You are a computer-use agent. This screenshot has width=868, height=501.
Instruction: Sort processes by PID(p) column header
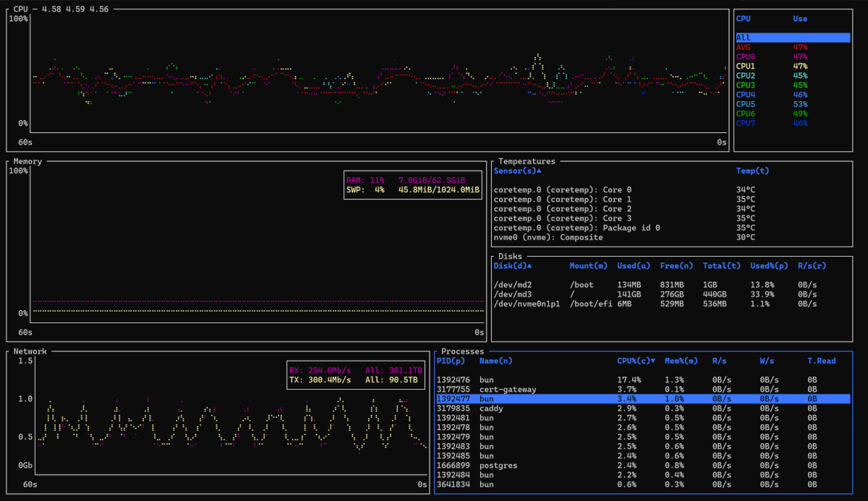[451, 361]
